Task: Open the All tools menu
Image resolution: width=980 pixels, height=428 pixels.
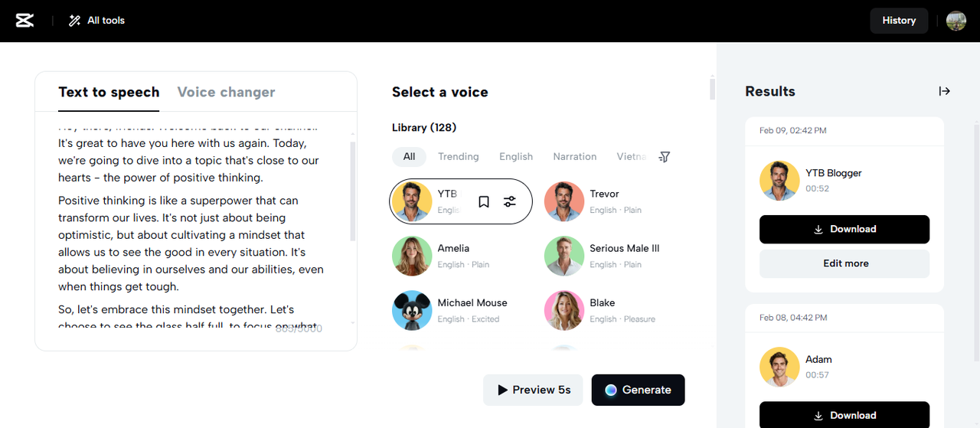Action: tap(96, 21)
